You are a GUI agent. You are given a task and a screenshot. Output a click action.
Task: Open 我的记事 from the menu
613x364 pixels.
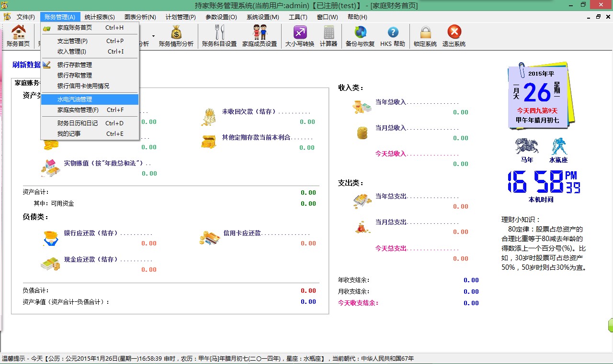(90, 134)
